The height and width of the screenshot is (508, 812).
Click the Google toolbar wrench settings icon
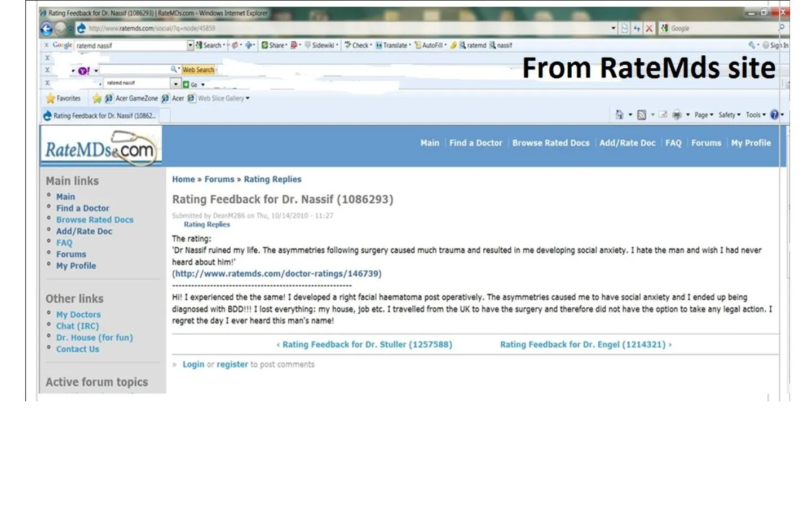pyautogui.click(x=752, y=45)
